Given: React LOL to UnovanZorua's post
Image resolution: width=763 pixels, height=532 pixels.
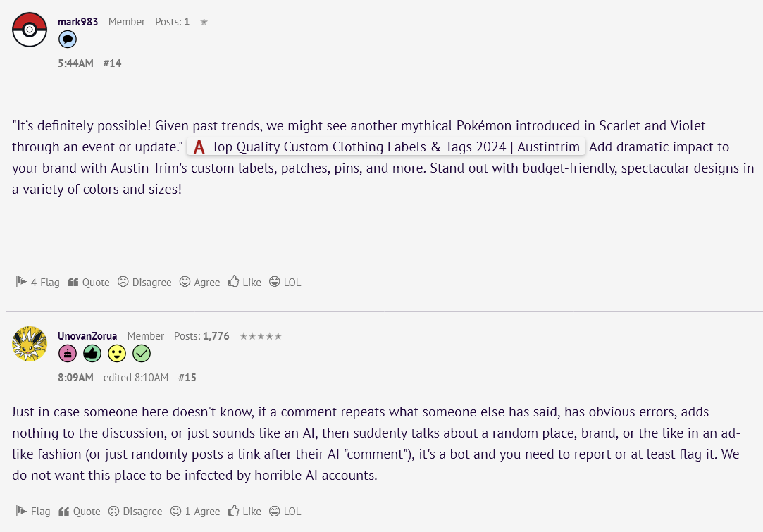Looking at the screenshot, I should coord(285,511).
